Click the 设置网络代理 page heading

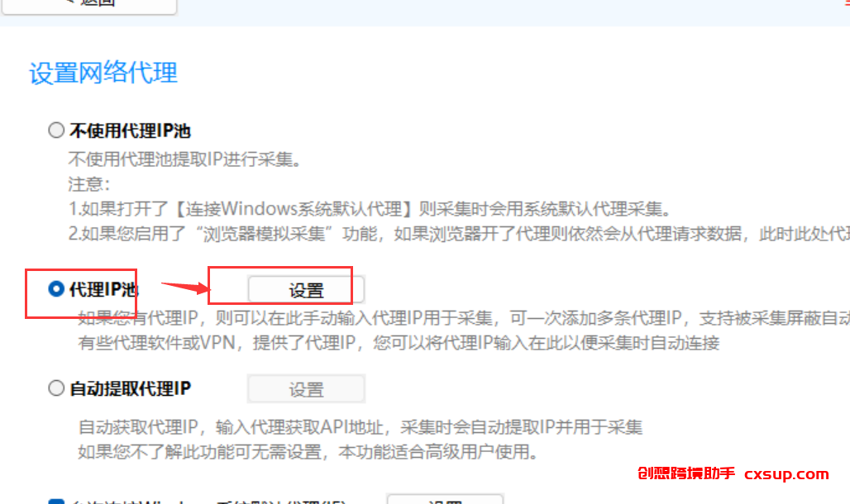coord(103,73)
